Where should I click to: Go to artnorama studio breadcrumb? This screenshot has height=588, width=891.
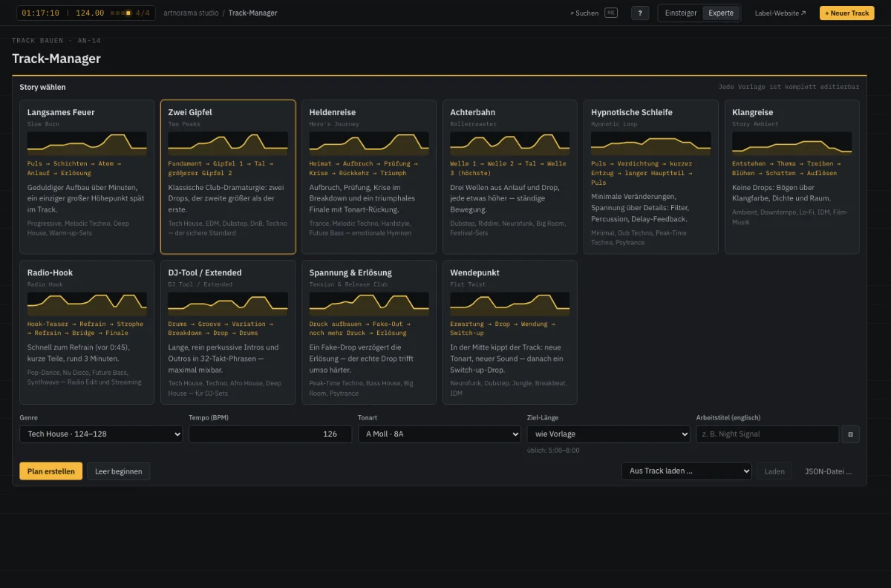191,13
